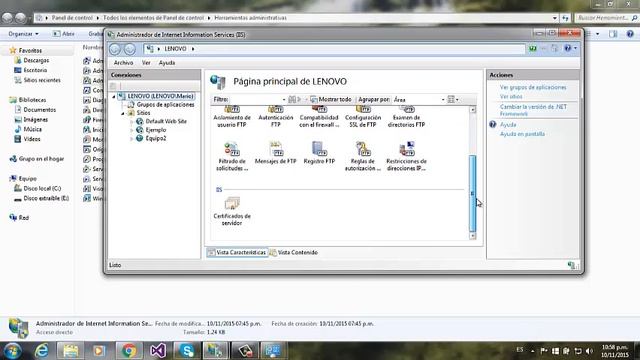The image size is (640, 360).
Task: Open Visual Studio from taskbar
Action: click(158, 351)
